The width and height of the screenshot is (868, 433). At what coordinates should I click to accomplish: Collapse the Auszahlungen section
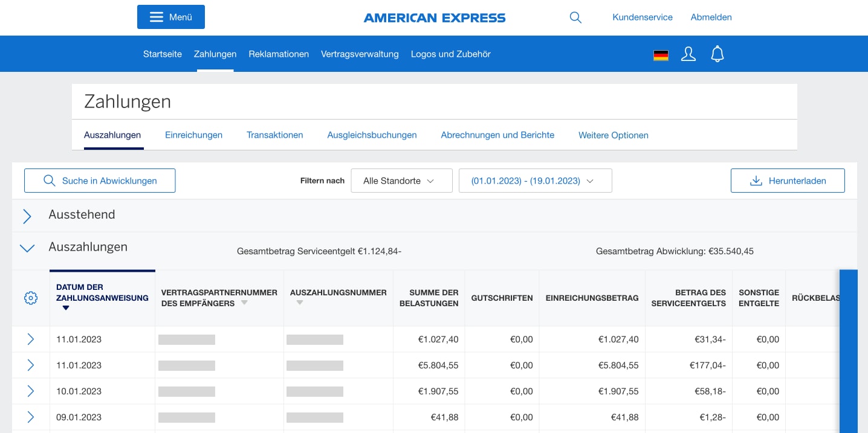click(27, 248)
